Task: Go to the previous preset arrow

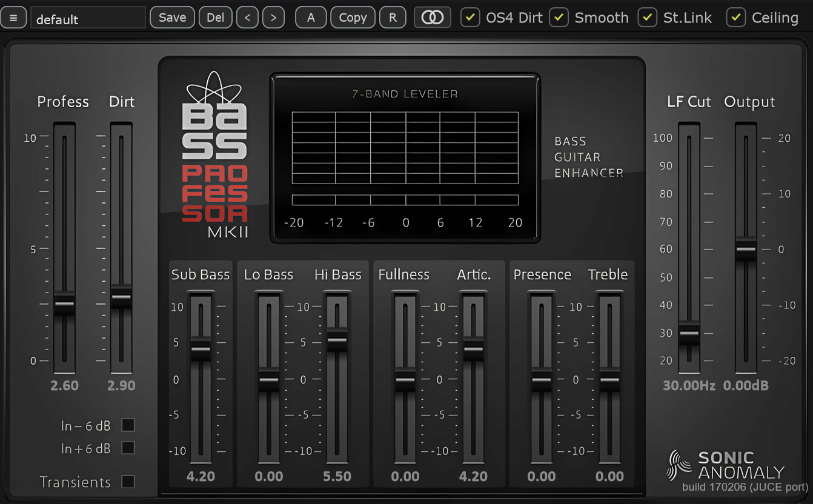Action: pos(247,18)
